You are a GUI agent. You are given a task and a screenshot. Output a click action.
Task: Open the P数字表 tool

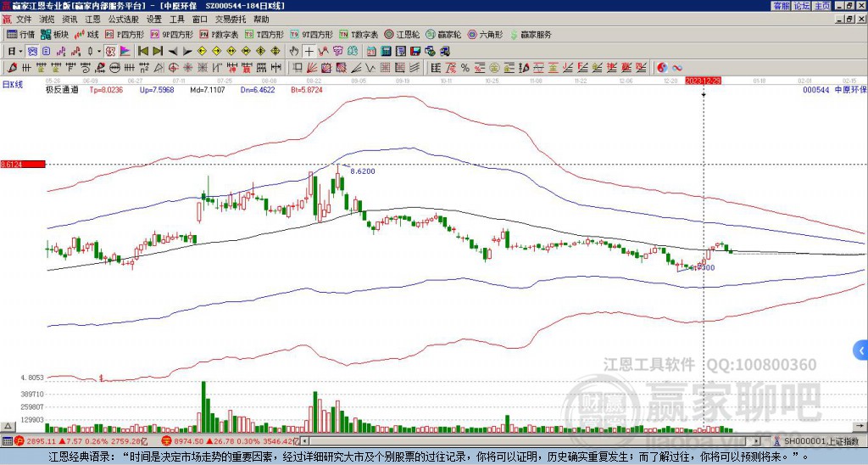pos(218,34)
